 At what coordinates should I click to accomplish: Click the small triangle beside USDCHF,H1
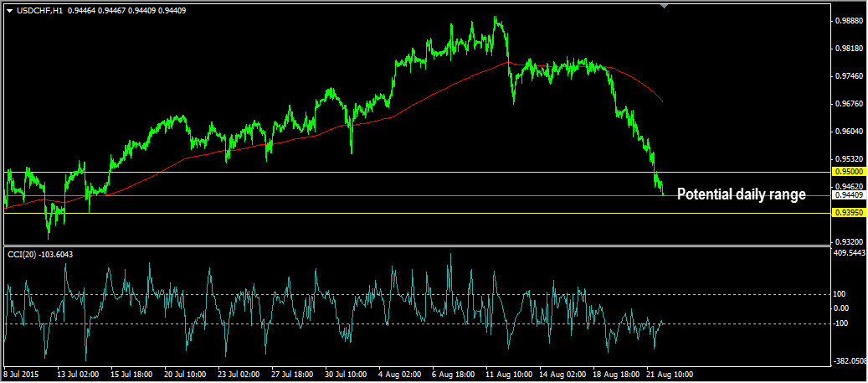[x=9, y=11]
